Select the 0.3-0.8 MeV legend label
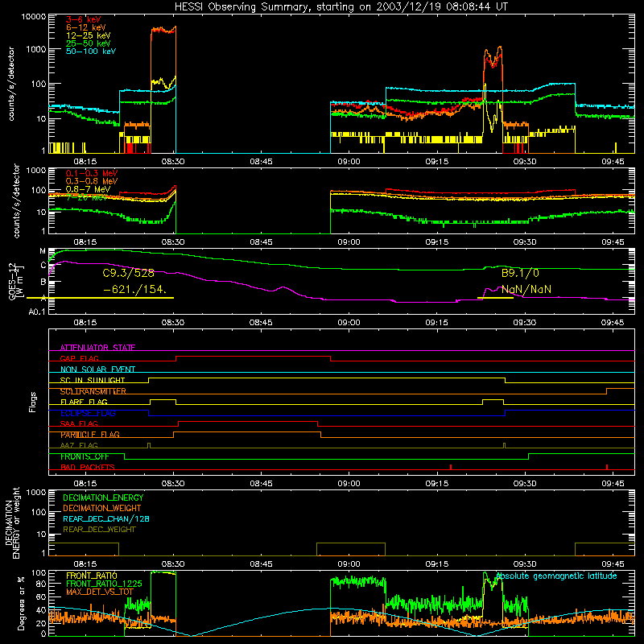 click(92, 181)
